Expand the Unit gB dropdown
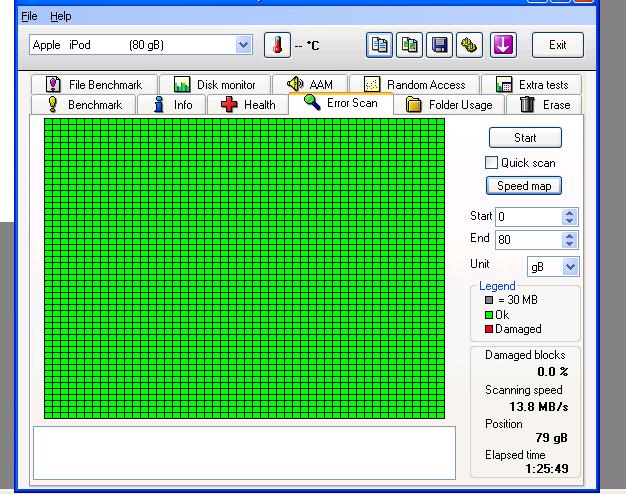The image size is (626, 494). tap(570, 267)
